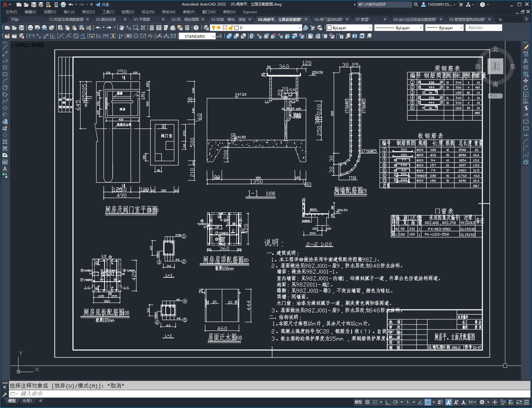Click the Table tool in the draw toolbar
The image size is (532, 408).
coord(5,162)
